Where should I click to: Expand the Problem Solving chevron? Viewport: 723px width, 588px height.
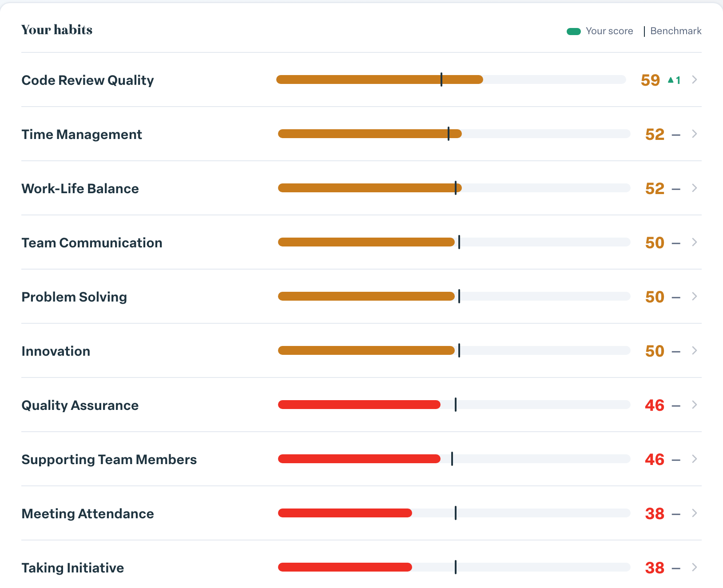[695, 296]
